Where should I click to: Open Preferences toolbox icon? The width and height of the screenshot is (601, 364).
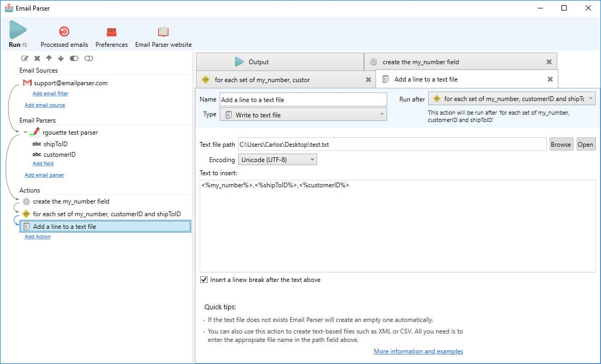tap(112, 32)
